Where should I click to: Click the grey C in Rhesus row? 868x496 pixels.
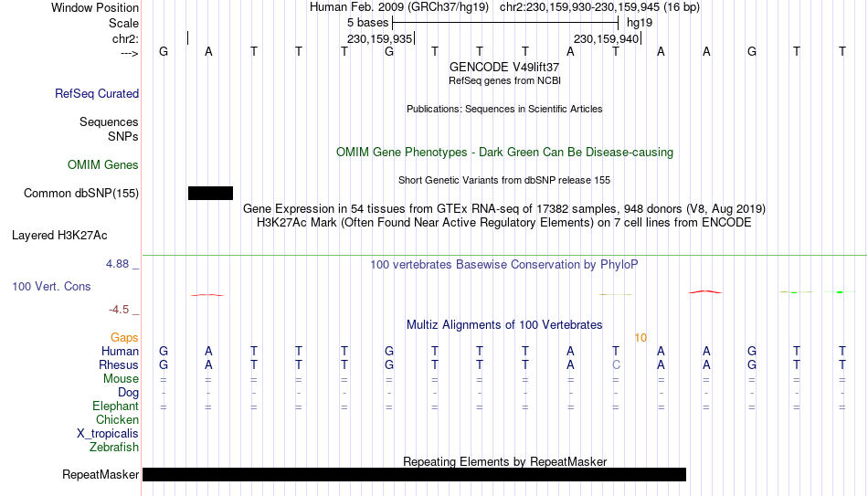pos(616,365)
